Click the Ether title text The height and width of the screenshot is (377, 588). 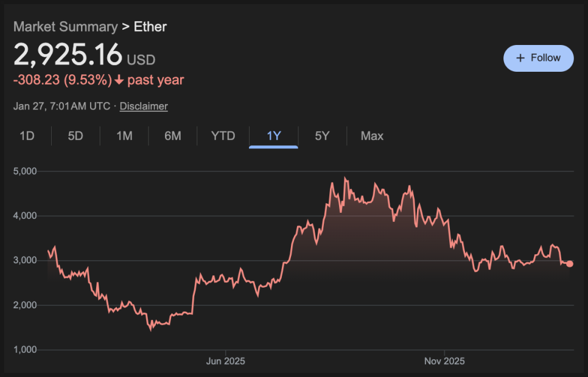click(x=150, y=27)
